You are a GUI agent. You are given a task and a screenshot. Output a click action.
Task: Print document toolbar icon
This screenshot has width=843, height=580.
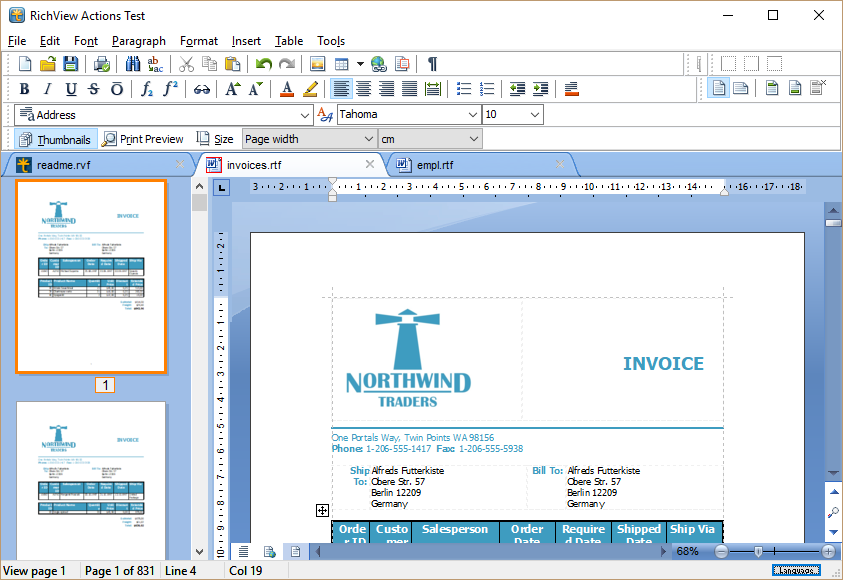(102, 64)
